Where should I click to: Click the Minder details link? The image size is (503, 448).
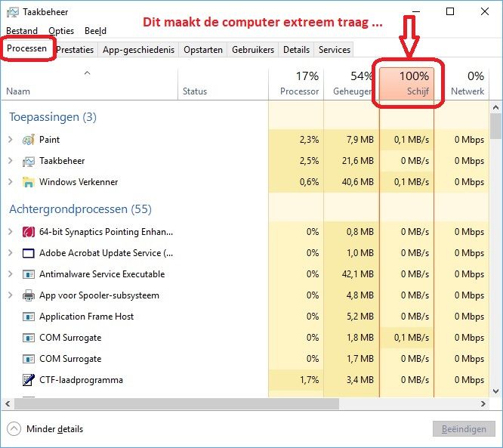click(55, 429)
